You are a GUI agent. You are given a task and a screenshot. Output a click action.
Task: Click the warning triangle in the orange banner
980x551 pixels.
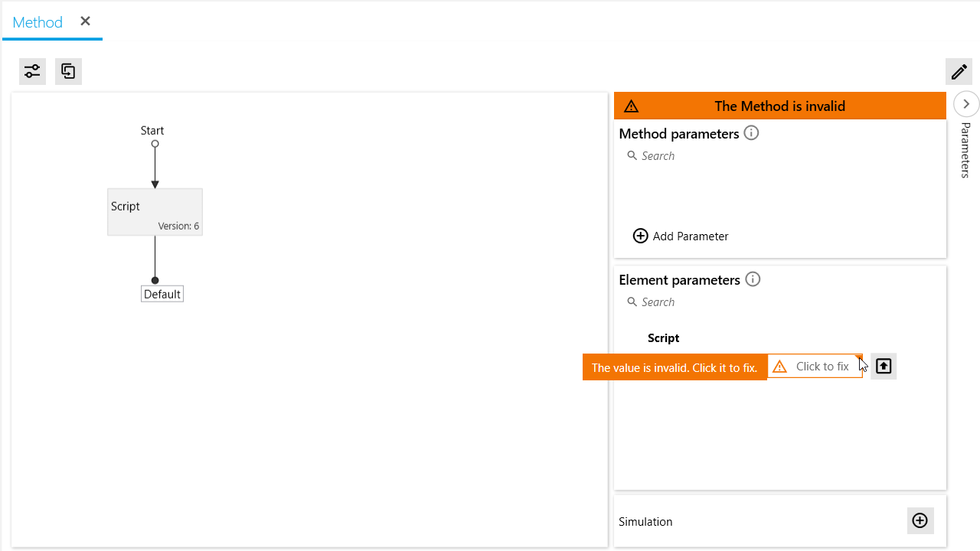(631, 106)
